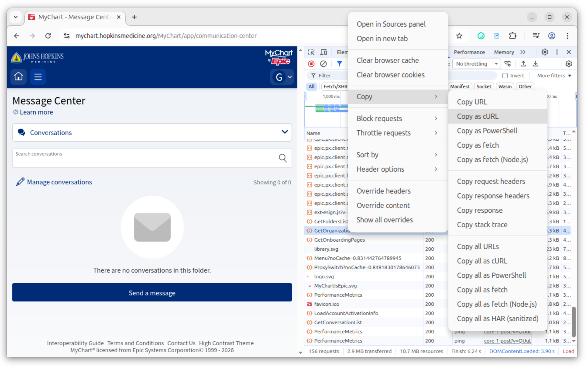Click the search conversations magnifier icon

point(282,158)
